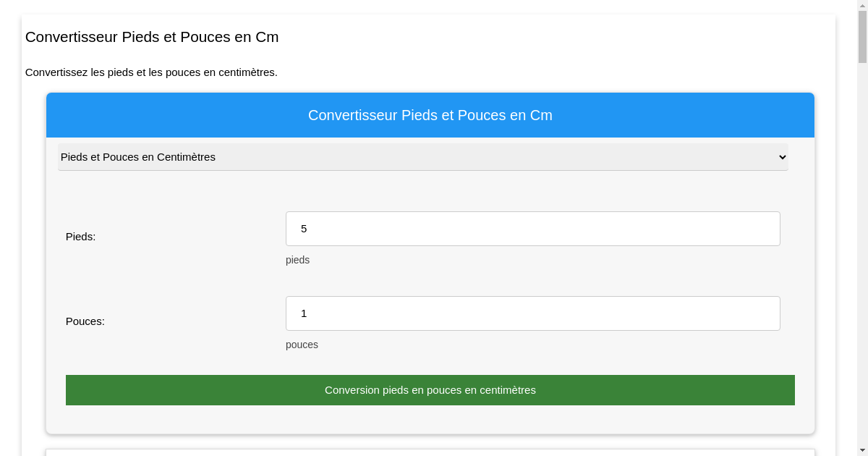Click the "Pieds:" field label
The width and height of the screenshot is (868, 456).
coord(81,237)
